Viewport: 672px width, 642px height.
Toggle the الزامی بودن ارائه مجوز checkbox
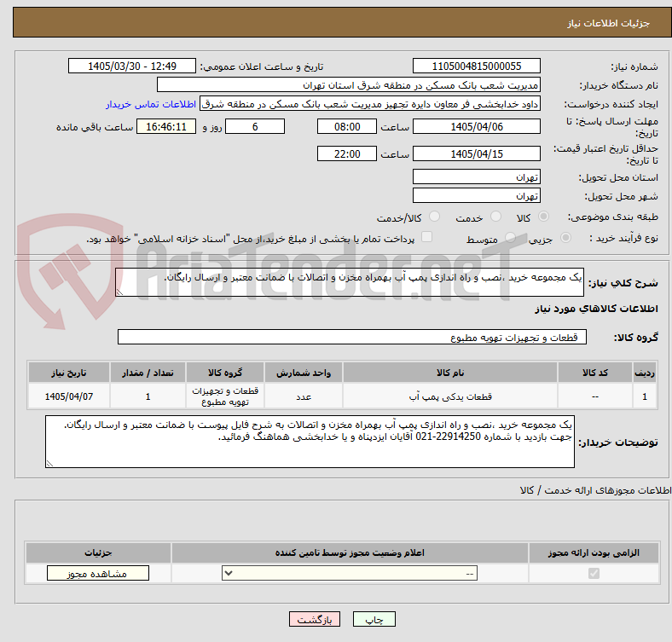[594, 574]
